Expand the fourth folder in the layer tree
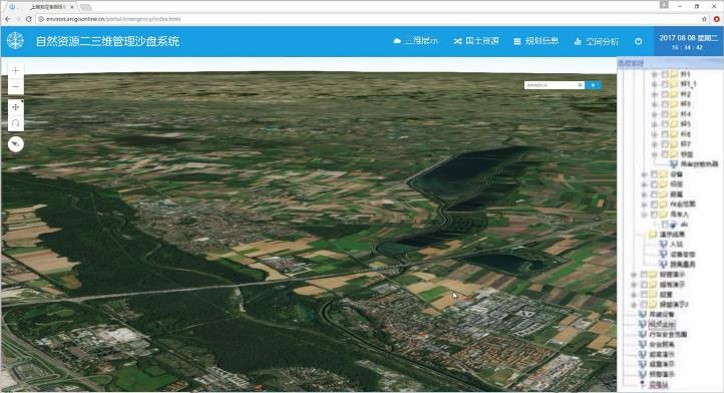 click(x=654, y=104)
